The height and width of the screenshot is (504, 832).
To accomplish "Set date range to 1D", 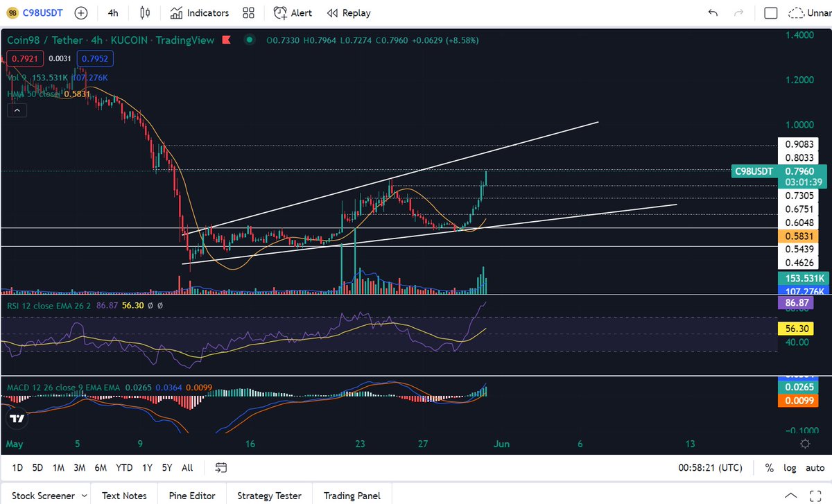I will [x=17, y=468].
